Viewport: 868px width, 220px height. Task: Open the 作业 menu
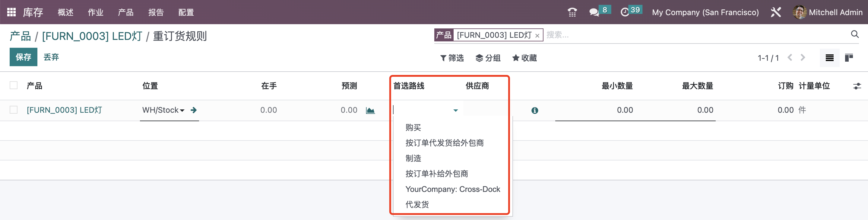[96, 12]
